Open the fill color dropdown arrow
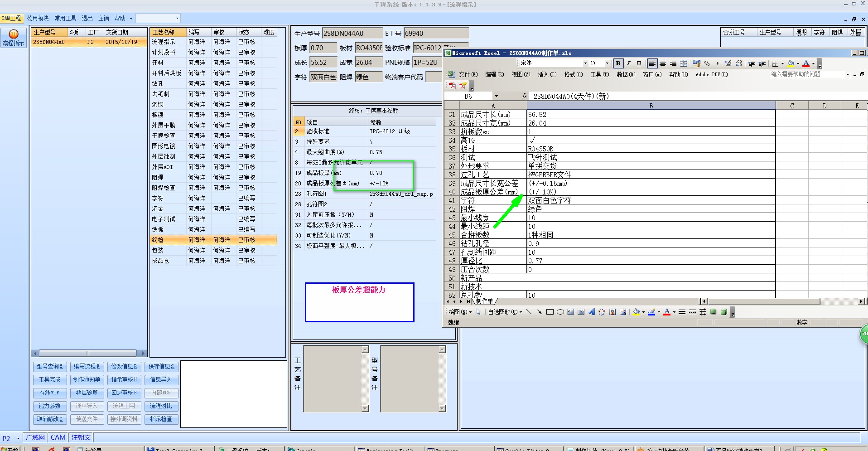The height and width of the screenshot is (451, 868). pyautogui.click(x=798, y=63)
